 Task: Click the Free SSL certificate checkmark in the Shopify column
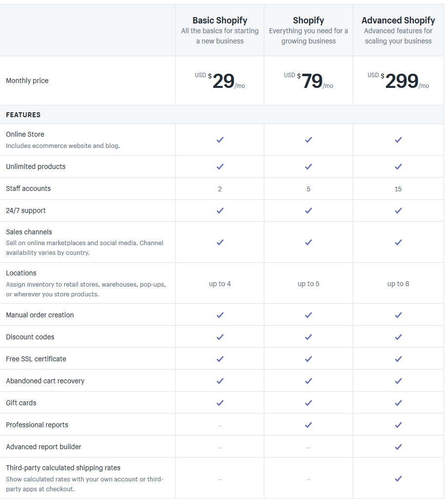[x=309, y=359]
